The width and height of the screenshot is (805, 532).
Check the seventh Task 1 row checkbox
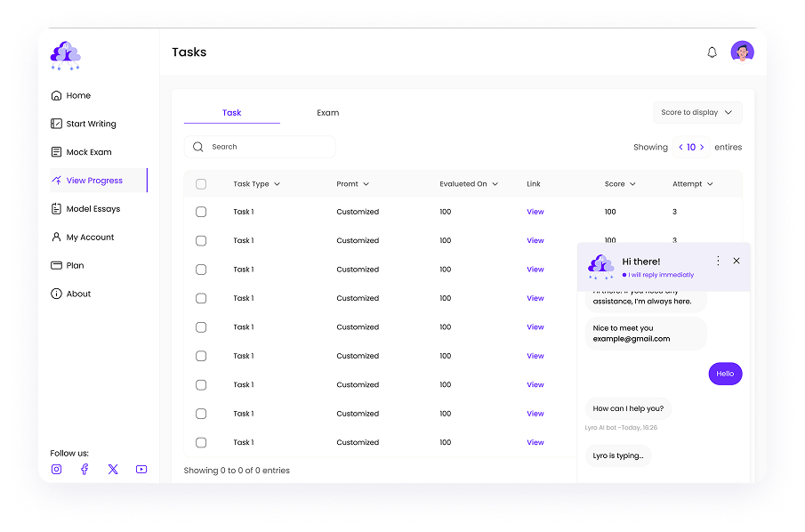pyautogui.click(x=201, y=384)
